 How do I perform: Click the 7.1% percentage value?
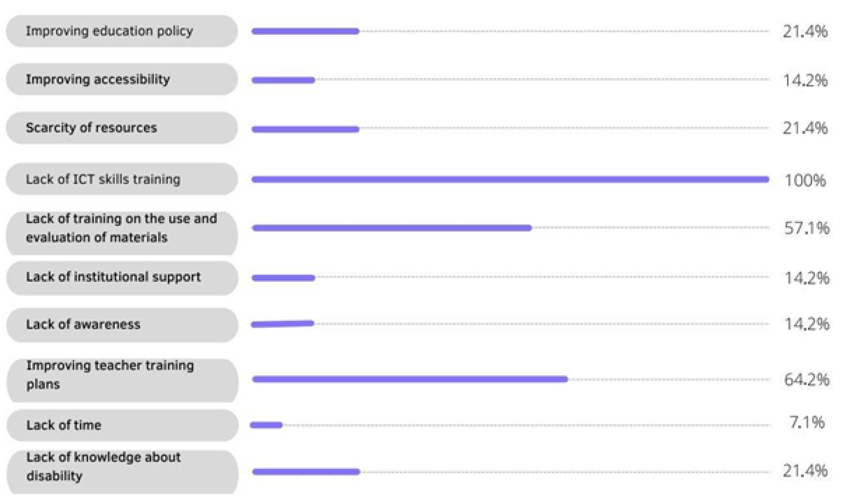806,422
